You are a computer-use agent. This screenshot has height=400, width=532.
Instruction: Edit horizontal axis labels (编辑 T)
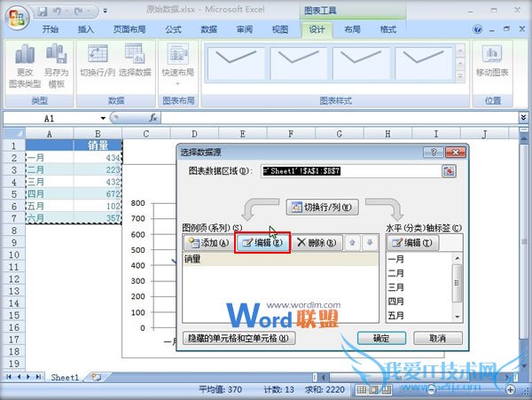coord(412,243)
